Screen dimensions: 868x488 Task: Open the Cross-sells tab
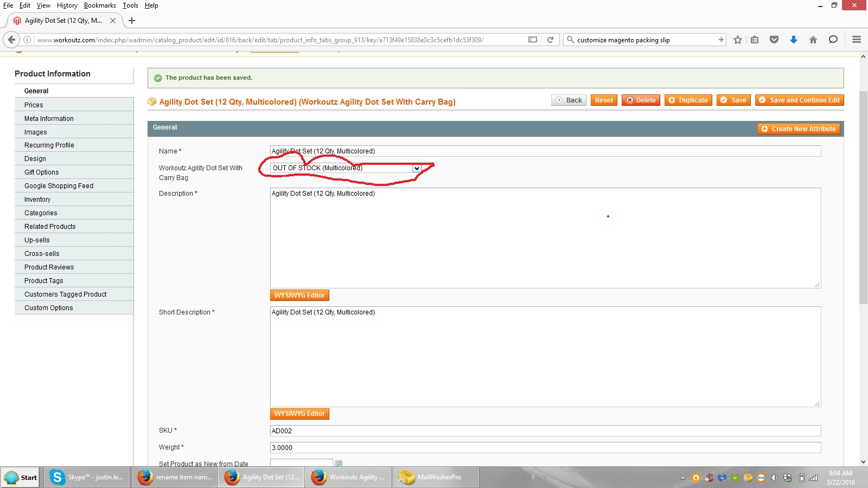point(74,254)
